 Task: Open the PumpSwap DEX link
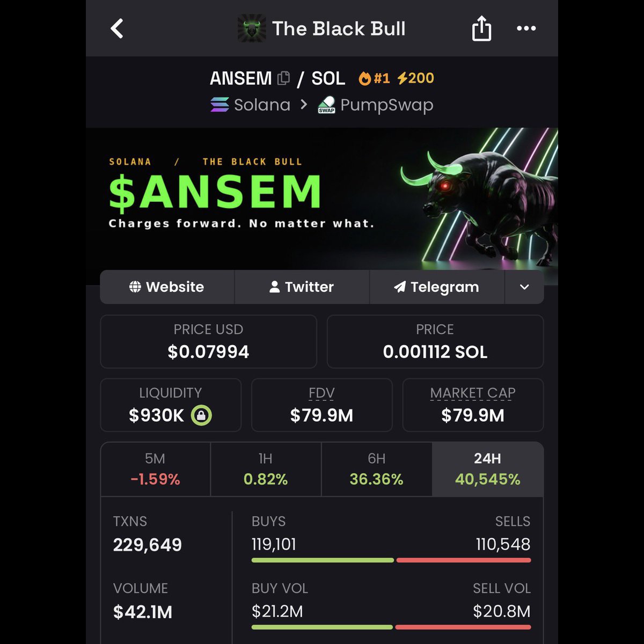[x=375, y=105]
